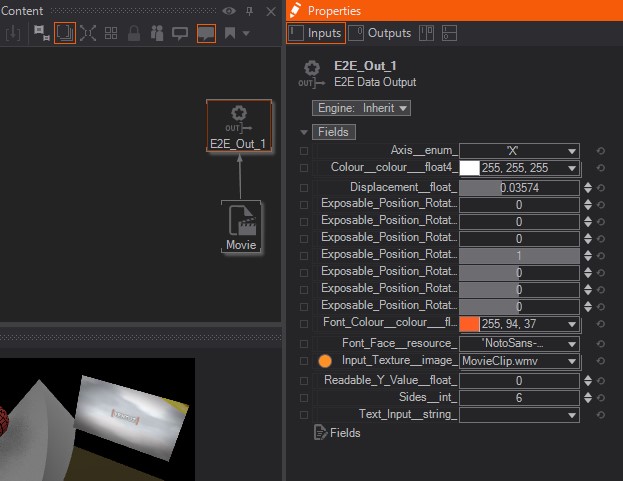Click the two-people users icon
This screenshot has height=481, width=623.
click(157, 33)
